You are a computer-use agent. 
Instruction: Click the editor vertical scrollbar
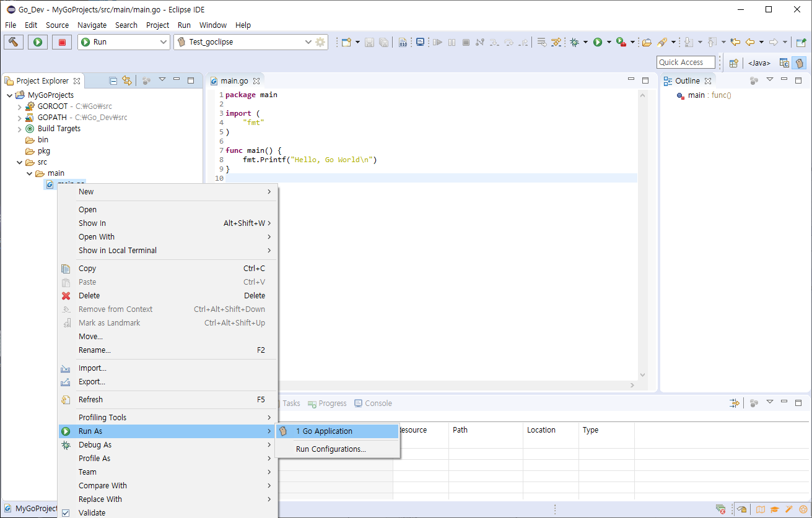[642, 235]
